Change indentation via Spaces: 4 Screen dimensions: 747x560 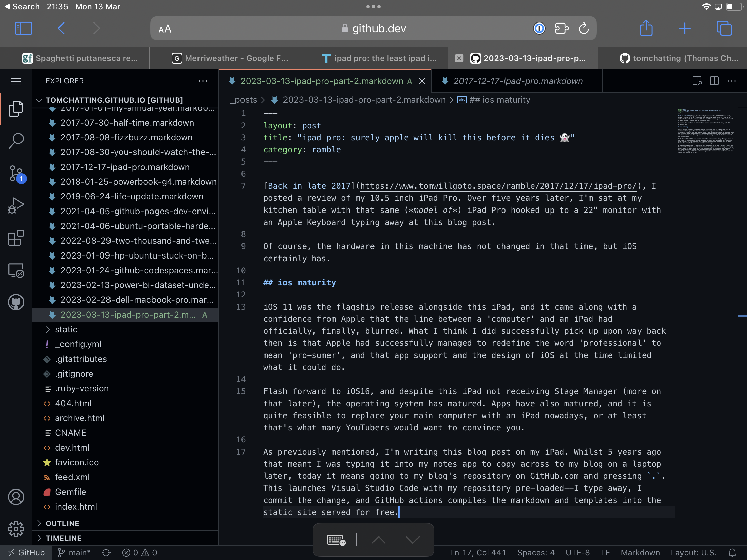click(536, 553)
